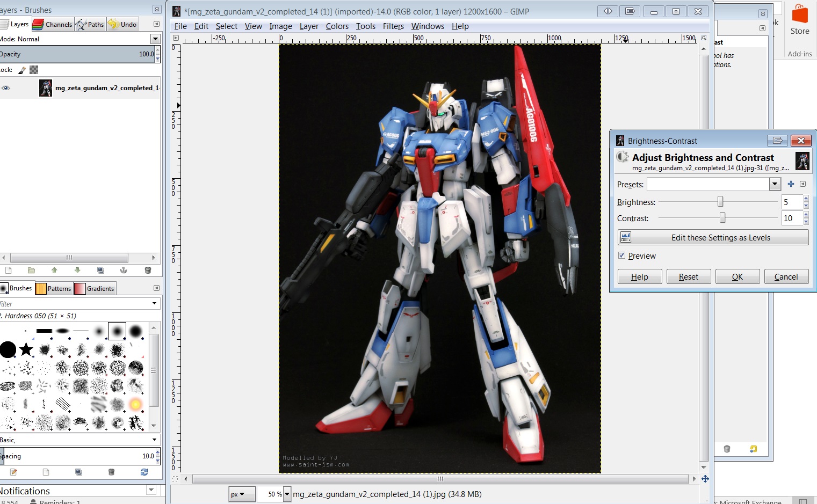Delete the brush using the Brushes trash icon
817x504 pixels.
click(x=111, y=472)
